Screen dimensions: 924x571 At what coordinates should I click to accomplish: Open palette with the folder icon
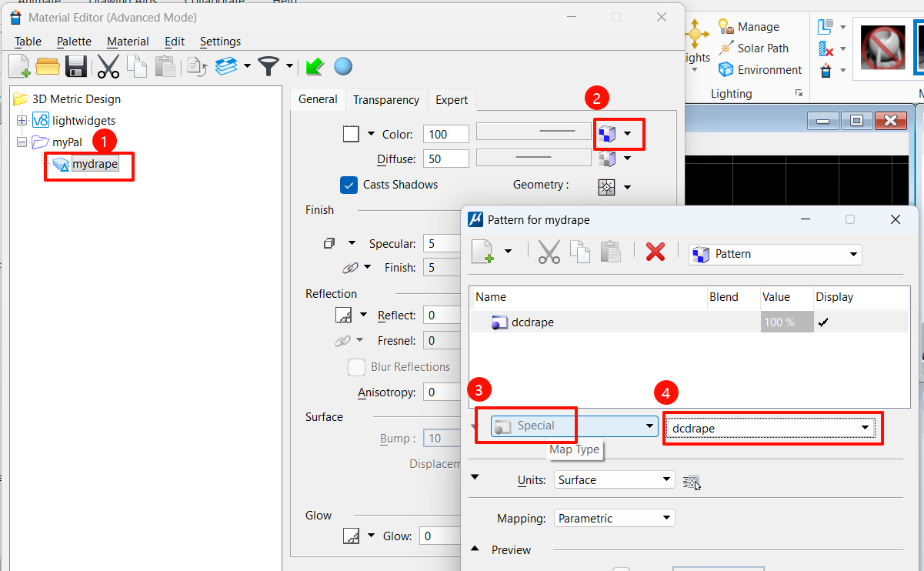click(48, 67)
